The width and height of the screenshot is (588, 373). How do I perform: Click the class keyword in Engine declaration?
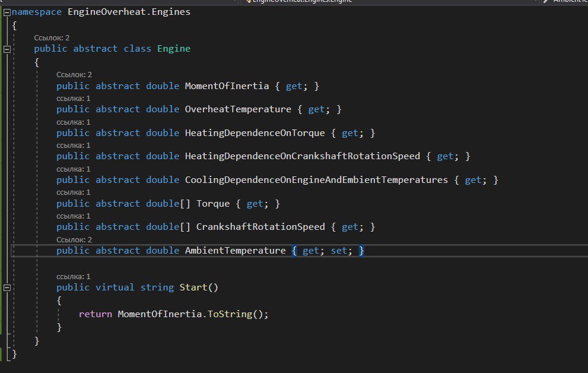click(137, 49)
